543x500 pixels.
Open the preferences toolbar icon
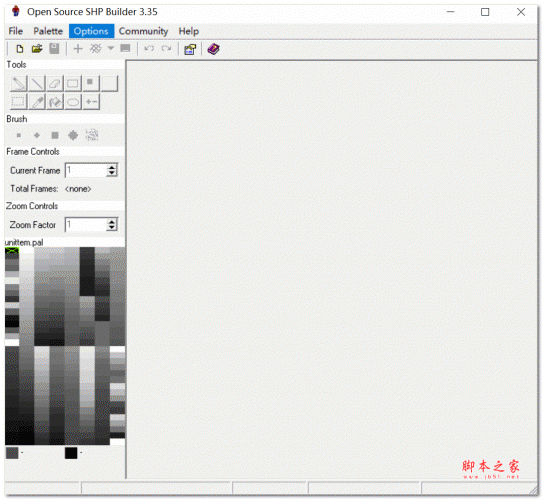[190, 50]
